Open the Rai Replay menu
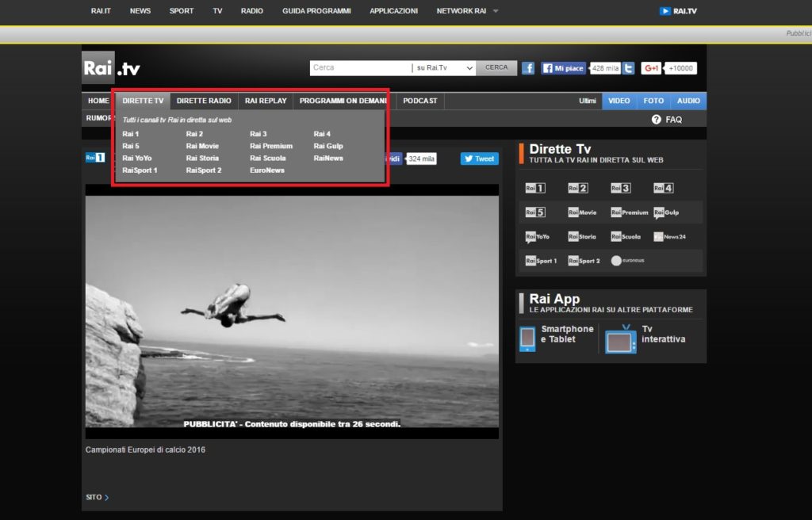The image size is (812, 520). click(266, 101)
